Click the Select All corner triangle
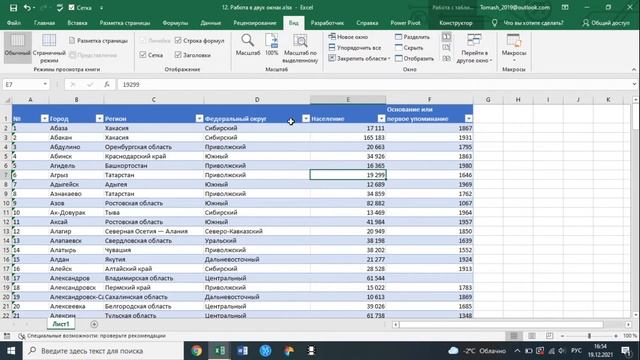 7,100
